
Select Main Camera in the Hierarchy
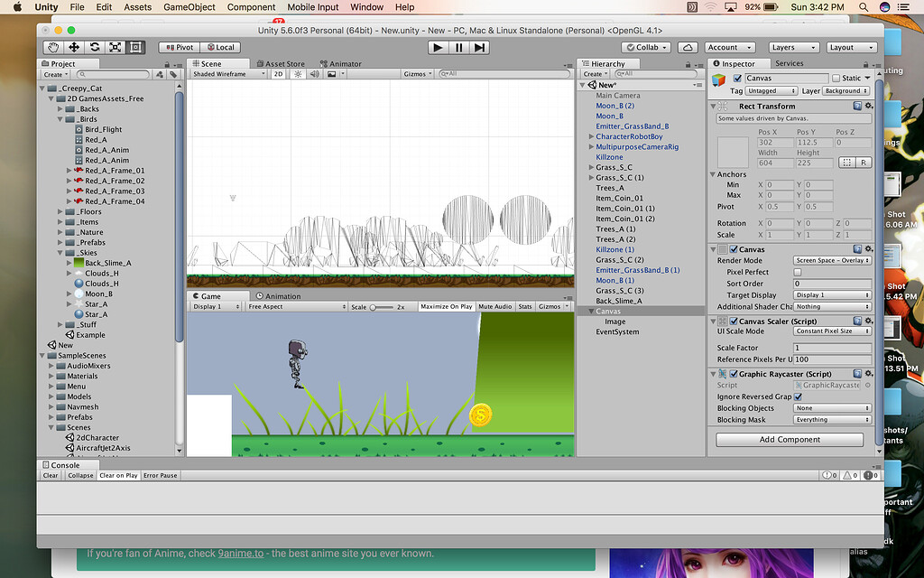[x=620, y=95]
